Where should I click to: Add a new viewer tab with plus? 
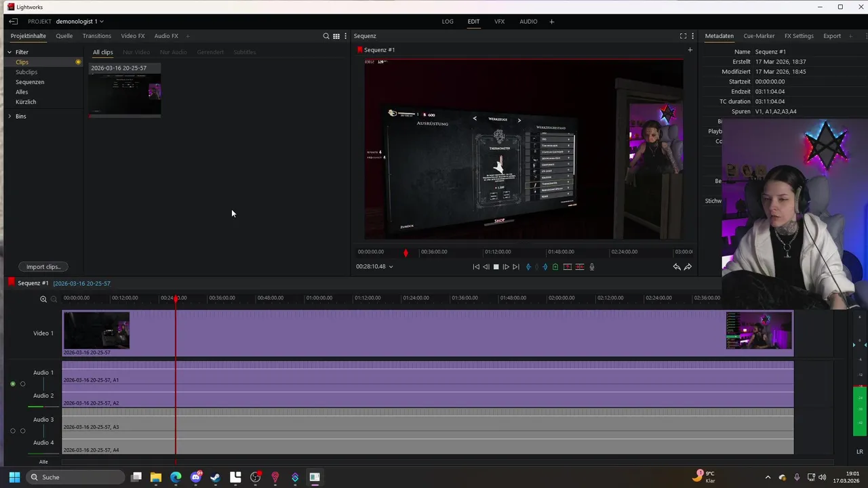[x=690, y=49]
